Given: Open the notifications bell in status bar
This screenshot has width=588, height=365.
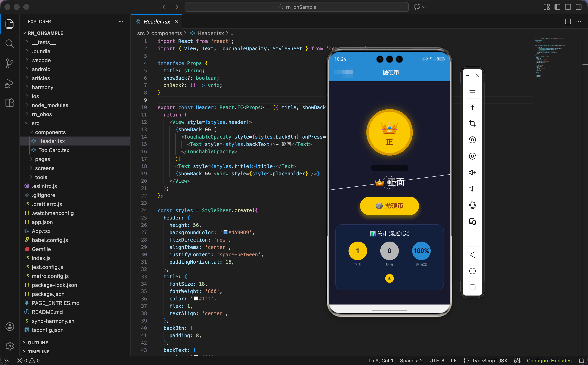Looking at the screenshot, I should [x=581, y=361].
